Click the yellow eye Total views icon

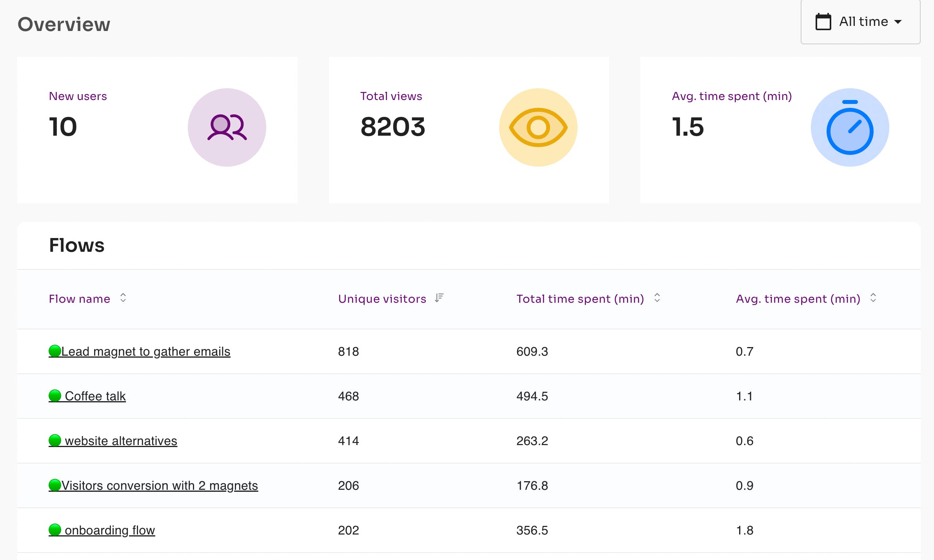point(538,127)
